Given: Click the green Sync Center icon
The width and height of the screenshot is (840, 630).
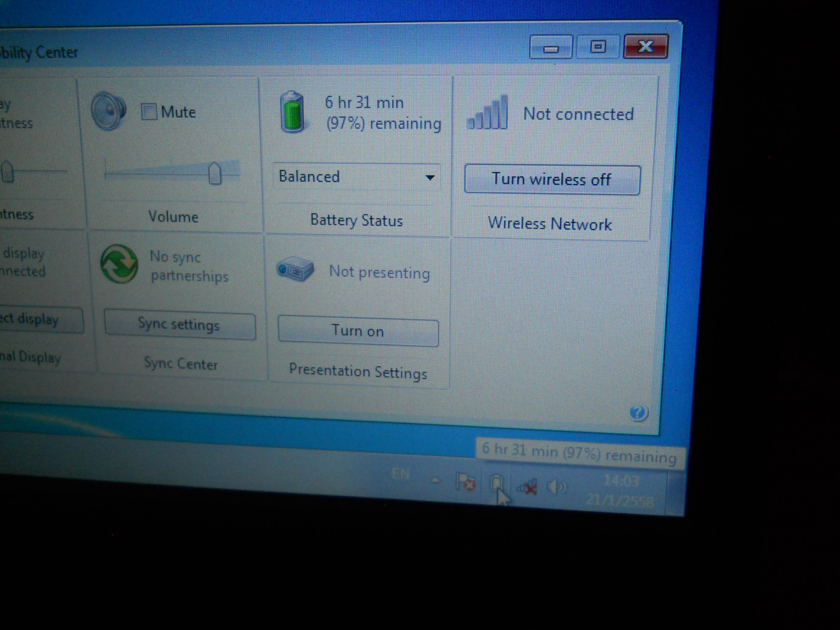Looking at the screenshot, I should point(119,264).
